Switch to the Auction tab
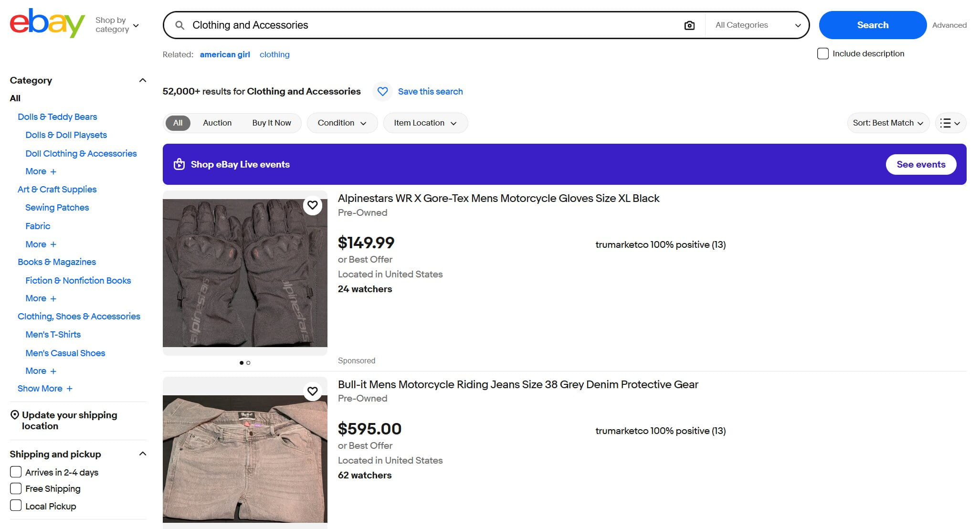980x529 pixels. [x=217, y=123]
